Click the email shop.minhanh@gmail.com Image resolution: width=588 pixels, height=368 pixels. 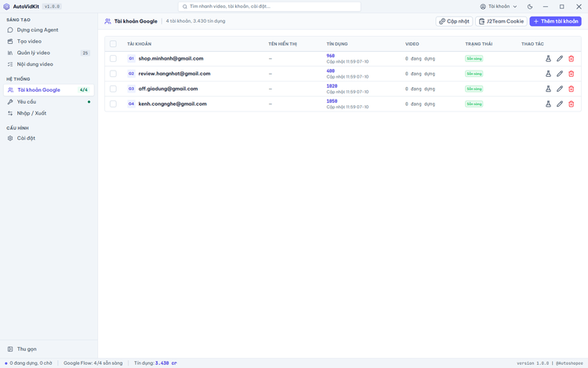coord(171,59)
